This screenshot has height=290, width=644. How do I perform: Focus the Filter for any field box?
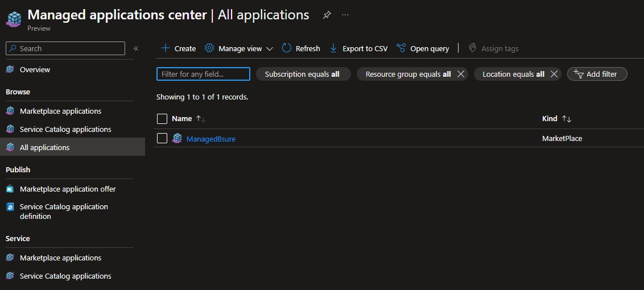click(x=203, y=74)
